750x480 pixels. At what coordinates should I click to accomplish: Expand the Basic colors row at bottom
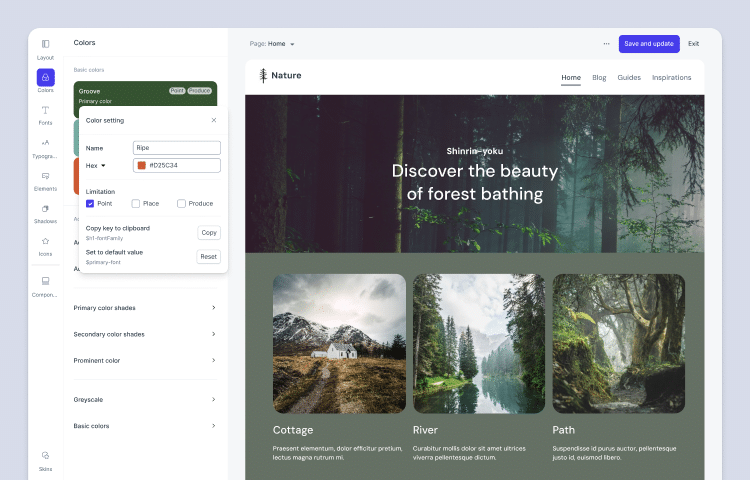(x=145, y=425)
